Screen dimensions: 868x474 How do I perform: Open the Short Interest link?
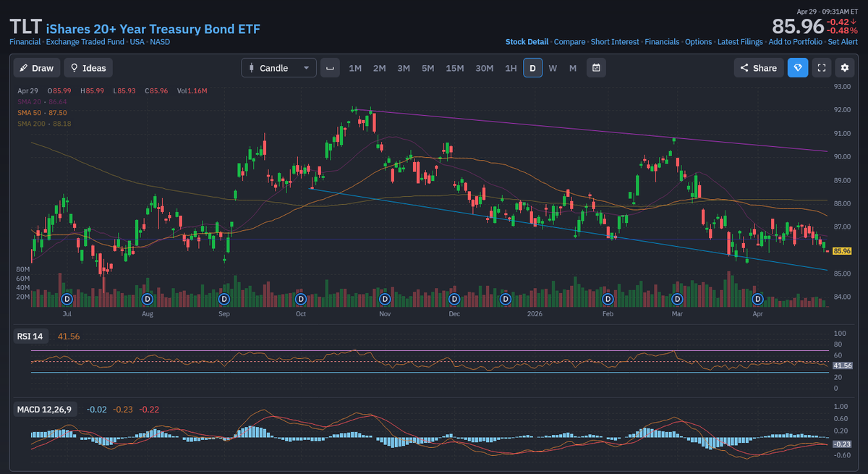click(615, 42)
